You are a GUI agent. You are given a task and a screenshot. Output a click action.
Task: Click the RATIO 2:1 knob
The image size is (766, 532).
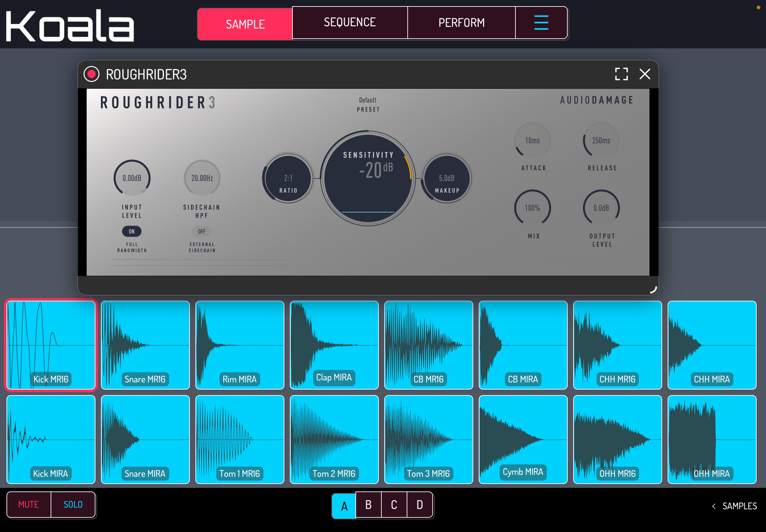pyautogui.click(x=288, y=178)
